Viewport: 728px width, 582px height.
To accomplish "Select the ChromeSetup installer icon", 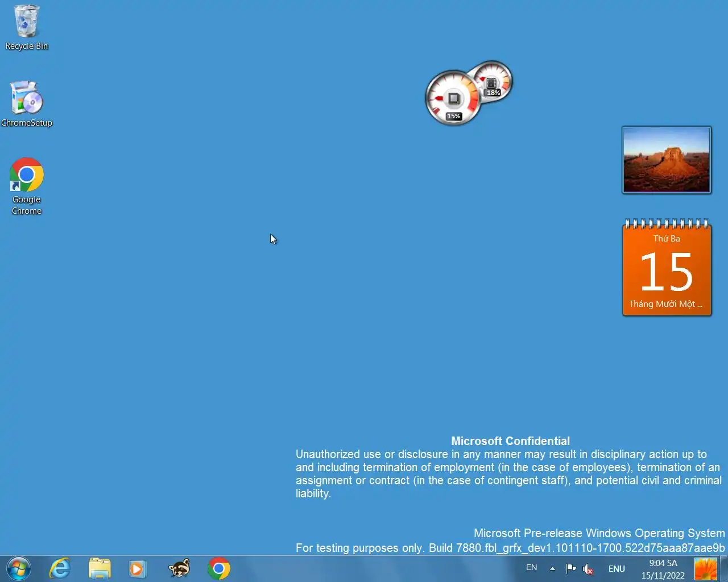I will pyautogui.click(x=26, y=104).
